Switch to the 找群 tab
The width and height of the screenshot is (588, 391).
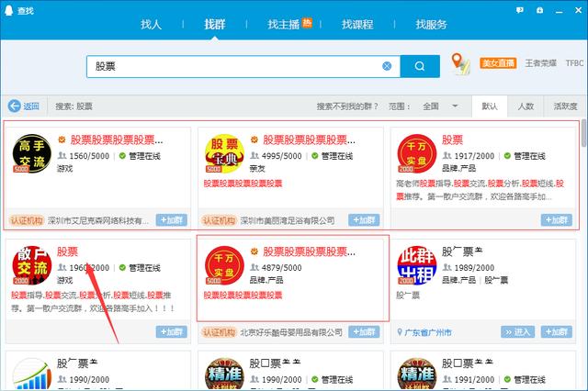click(x=214, y=25)
